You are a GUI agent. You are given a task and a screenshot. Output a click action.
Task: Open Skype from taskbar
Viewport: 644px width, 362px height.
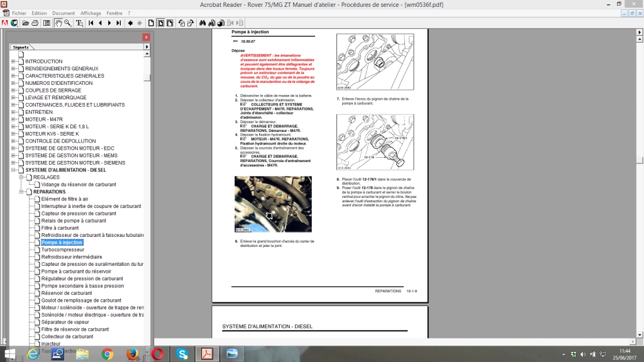(182, 354)
